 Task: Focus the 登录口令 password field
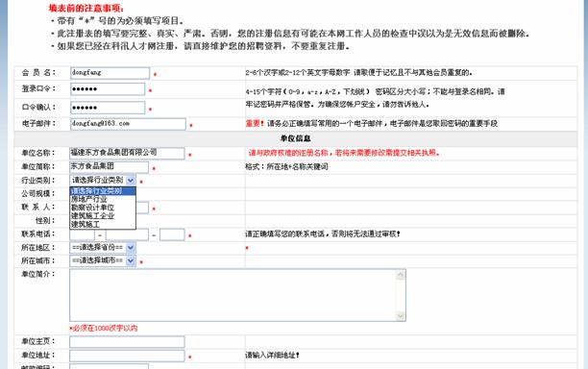tap(108, 89)
